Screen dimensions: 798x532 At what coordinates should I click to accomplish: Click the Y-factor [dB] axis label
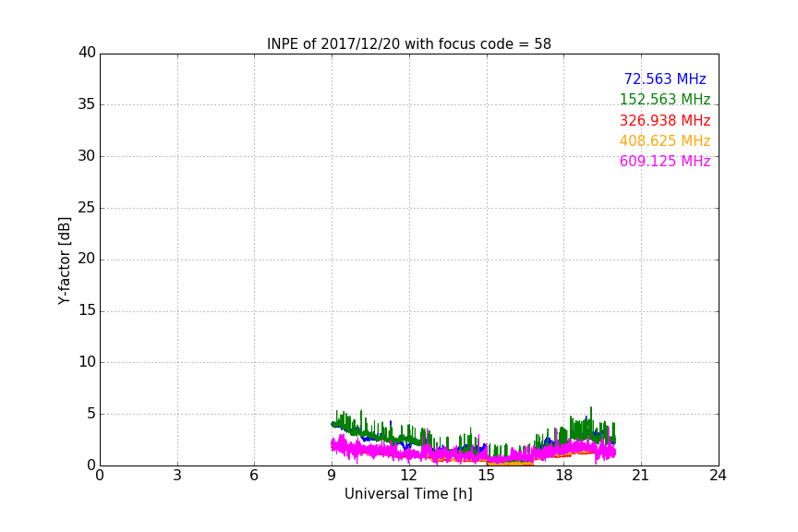point(64,260)
